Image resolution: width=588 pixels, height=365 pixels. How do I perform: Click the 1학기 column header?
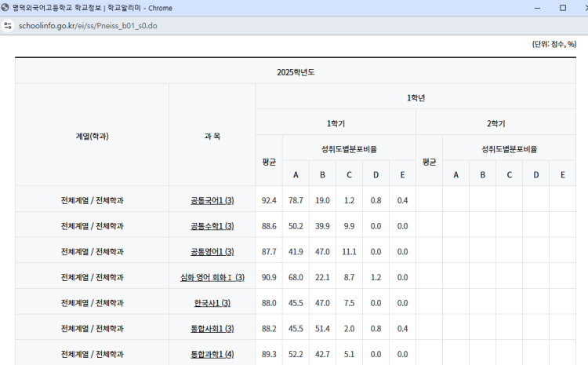(x=336, y=123)
